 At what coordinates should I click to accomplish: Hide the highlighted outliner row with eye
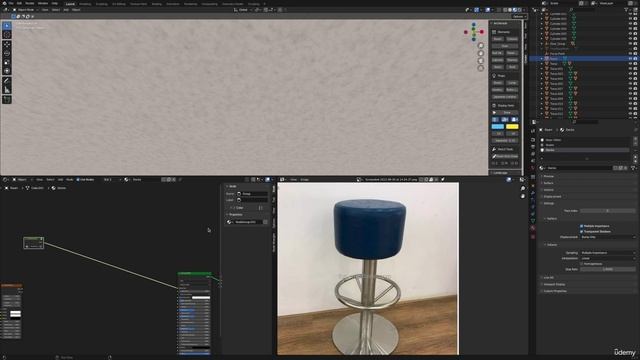tap(630, 59)
